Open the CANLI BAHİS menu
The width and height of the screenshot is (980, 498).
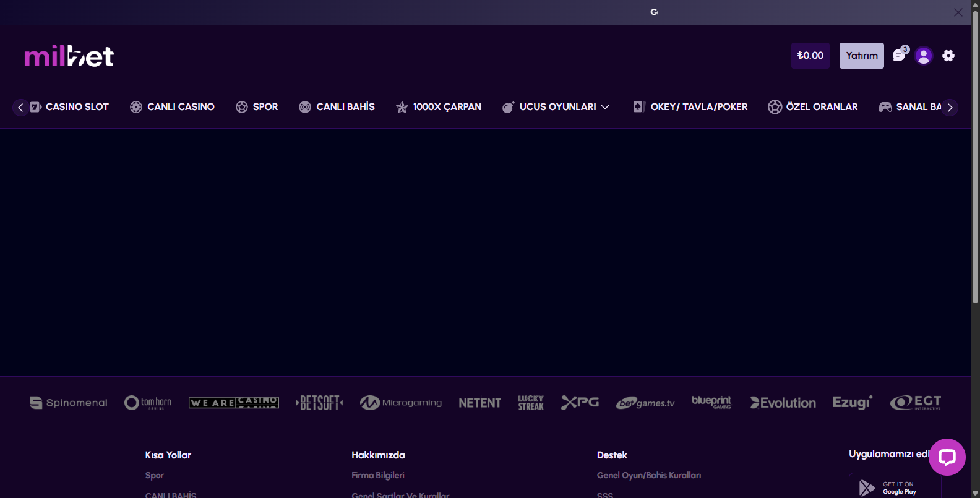[346, 107]
